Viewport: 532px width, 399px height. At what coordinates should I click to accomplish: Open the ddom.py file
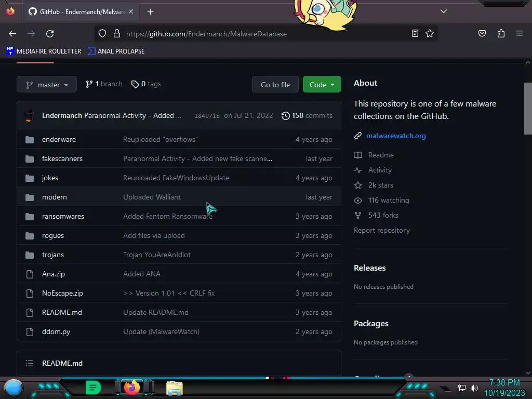(56, 332)
